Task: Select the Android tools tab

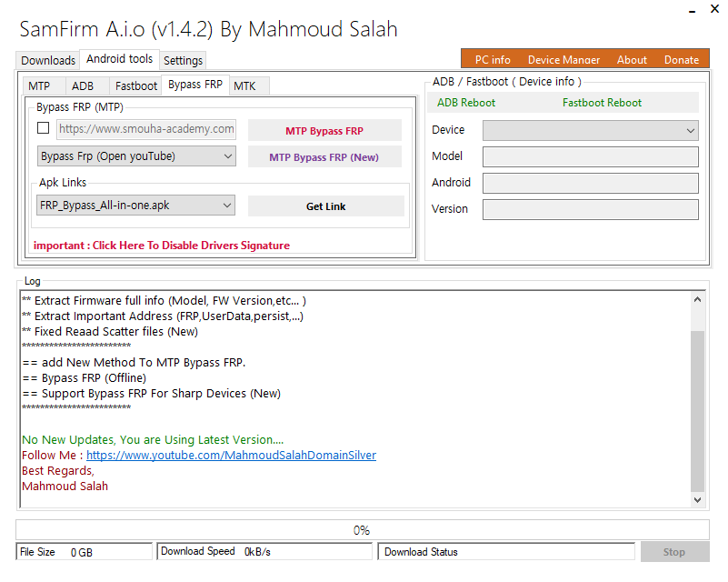Action: [x=119, y=59]
